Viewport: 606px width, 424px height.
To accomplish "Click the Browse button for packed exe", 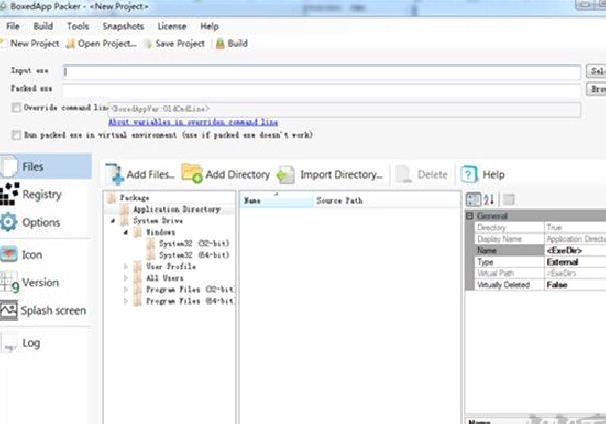I will coord(596,89).
